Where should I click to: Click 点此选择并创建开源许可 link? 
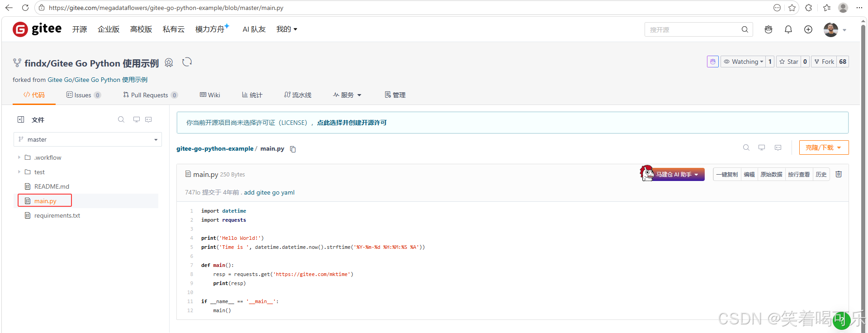352,123
